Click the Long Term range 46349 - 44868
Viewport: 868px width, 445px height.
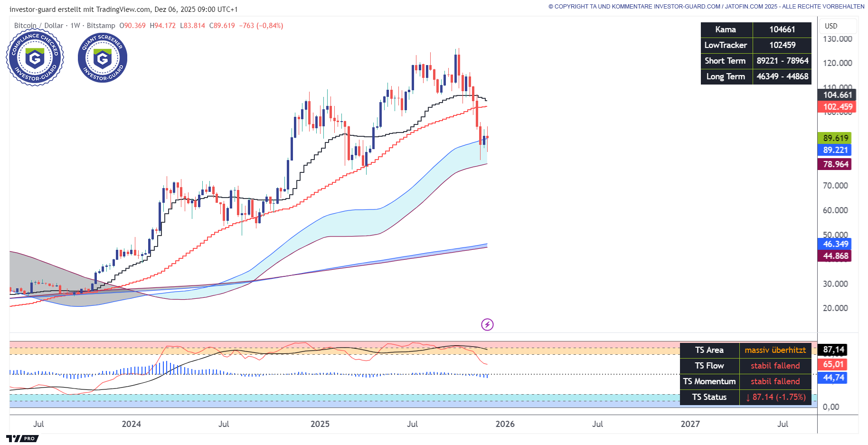pyautogui.click(x=782, y=76)
